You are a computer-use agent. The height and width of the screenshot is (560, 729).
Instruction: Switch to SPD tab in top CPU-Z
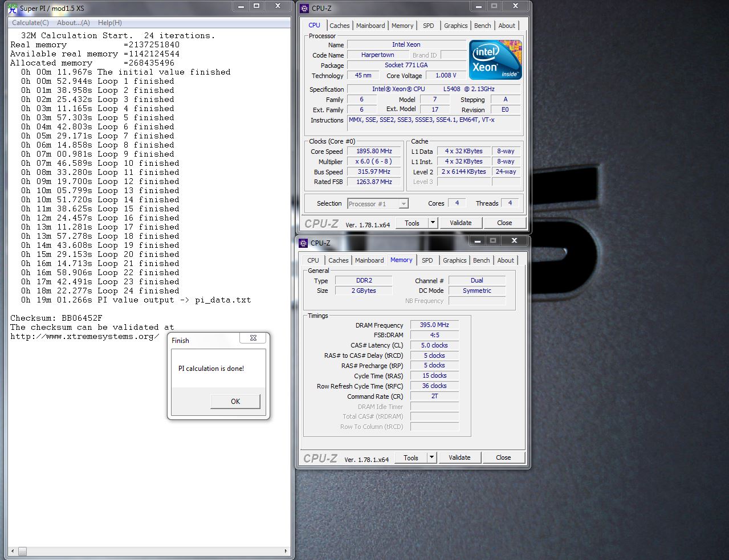point(429,26)
